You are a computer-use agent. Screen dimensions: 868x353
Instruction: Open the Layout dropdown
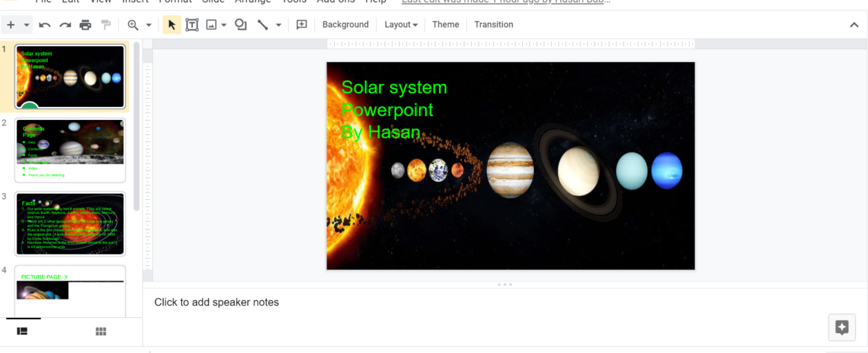coord(401,25)
